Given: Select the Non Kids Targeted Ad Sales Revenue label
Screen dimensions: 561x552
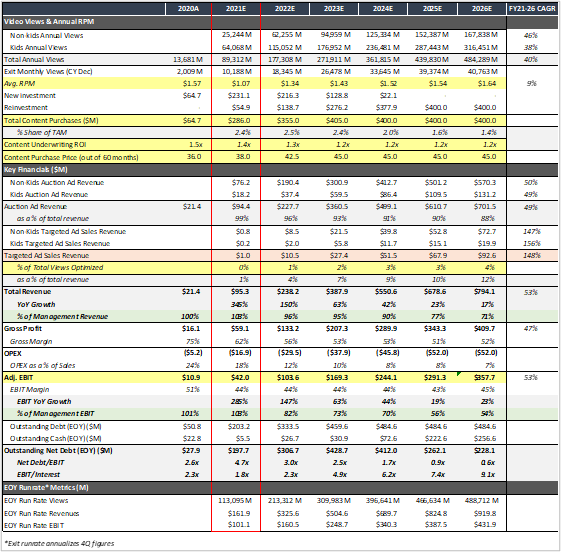Looking at the screenshot, I should coord(68,231).
